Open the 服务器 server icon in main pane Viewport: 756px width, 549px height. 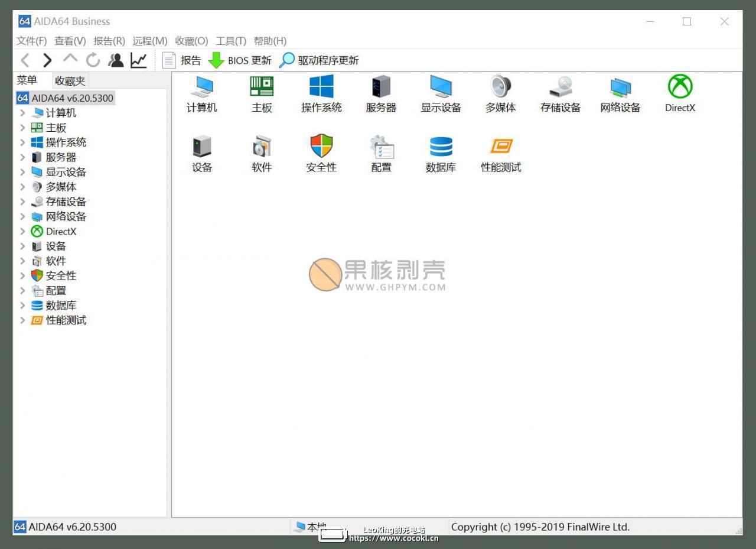coord(381,94)
